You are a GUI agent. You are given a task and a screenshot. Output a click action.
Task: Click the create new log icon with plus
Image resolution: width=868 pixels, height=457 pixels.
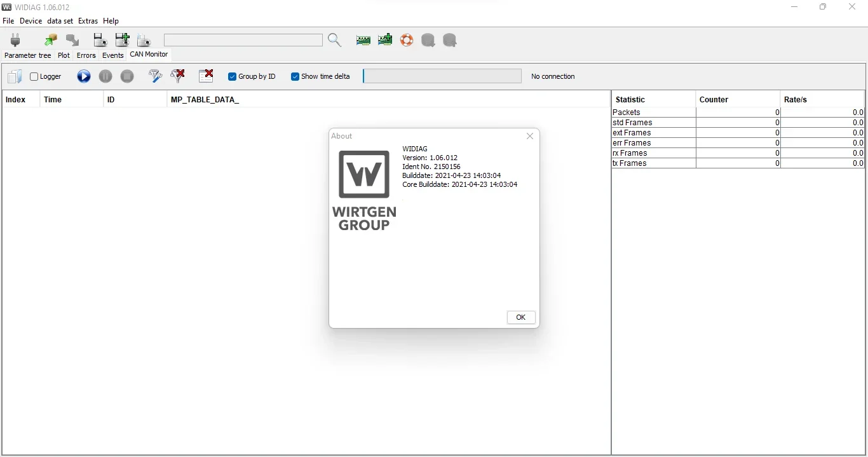tap(122, 39)
